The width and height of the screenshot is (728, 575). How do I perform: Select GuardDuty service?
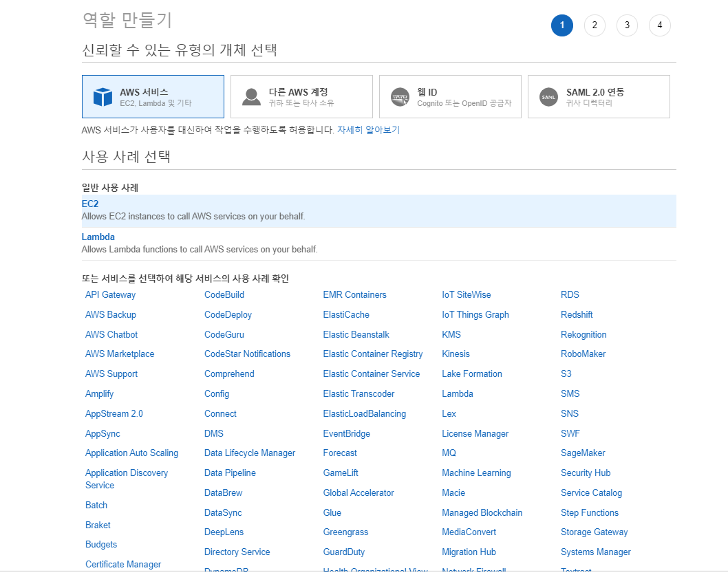344,552
